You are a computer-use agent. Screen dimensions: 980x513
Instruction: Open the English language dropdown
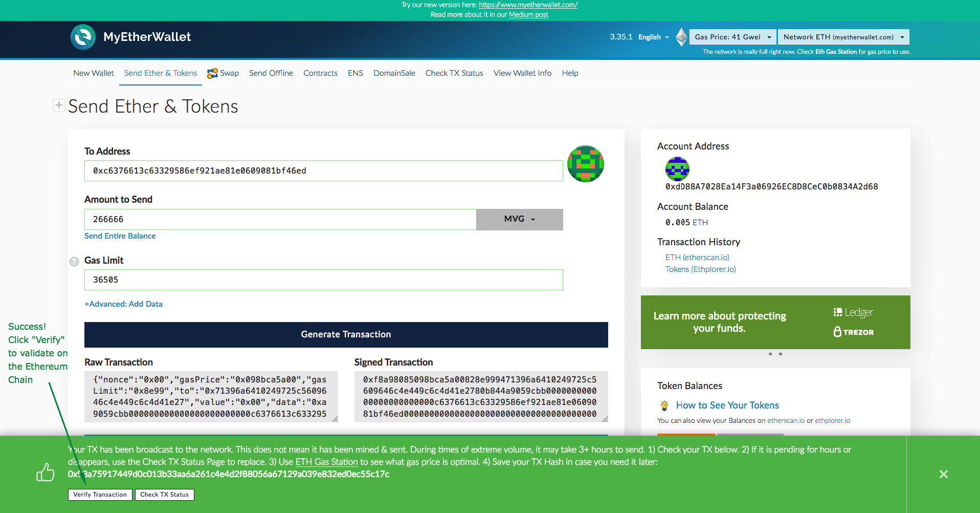pyautogui.click(x=654, y=37)
